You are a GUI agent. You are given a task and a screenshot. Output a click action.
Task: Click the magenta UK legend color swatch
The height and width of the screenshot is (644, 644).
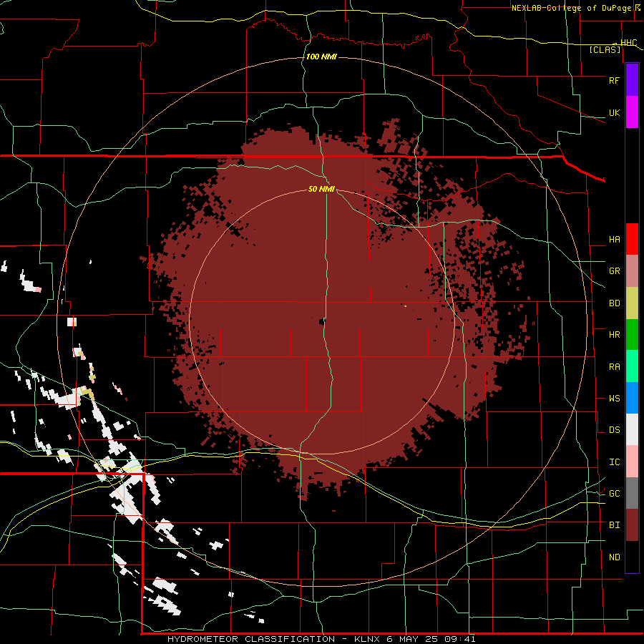[x=632, y=112]
